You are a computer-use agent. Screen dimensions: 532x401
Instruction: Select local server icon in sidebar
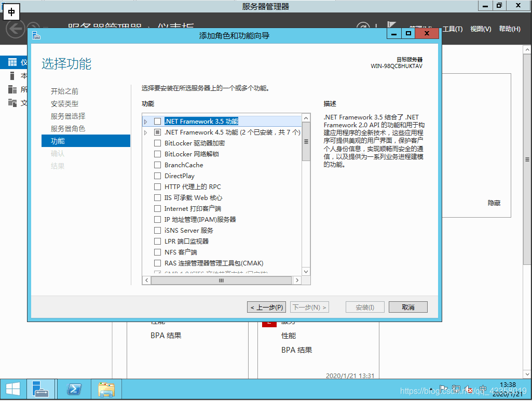12,76
